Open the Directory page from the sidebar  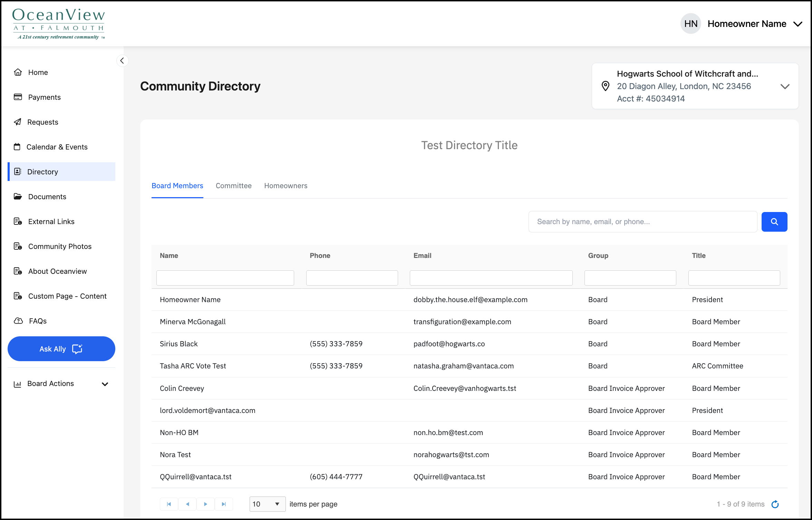(x=42, y=172)
